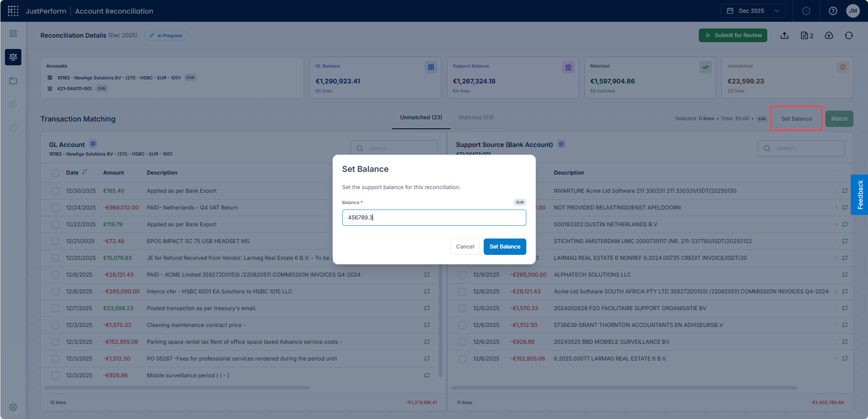Select the checkbox for 12/9/2025 ALPHATECH row
The width and height of the screenshot is (868, 419).
pos(462,275)
